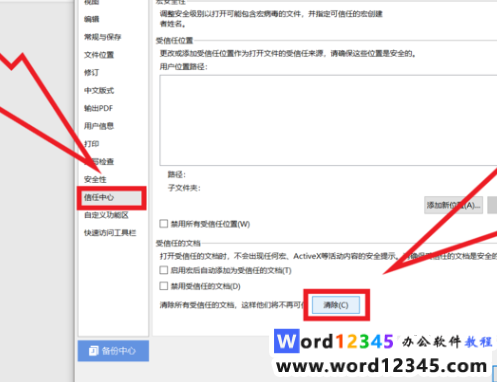497x382 pixels.
Task: Open the 打印 settings
Action: coord(92,144)
